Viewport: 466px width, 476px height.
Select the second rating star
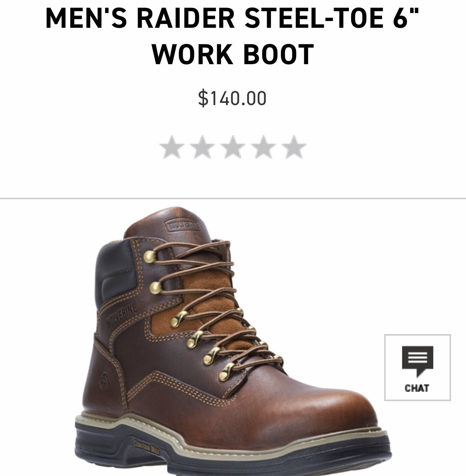point(202,147)
